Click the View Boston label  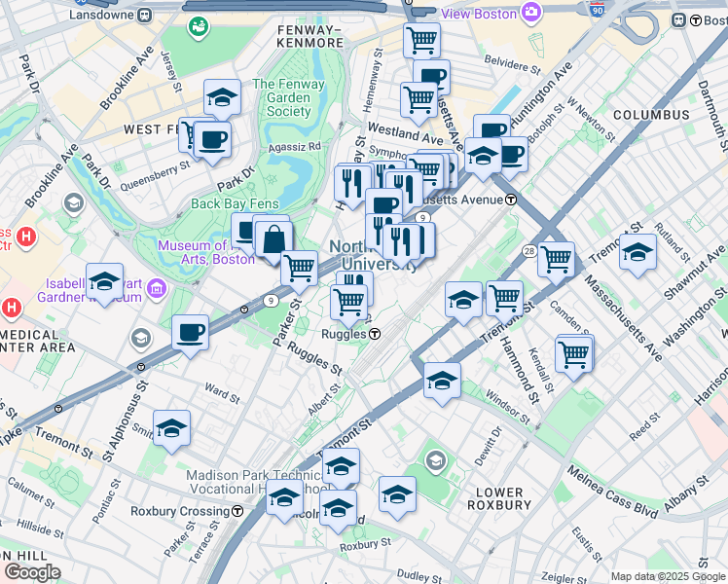coord(479,14)
